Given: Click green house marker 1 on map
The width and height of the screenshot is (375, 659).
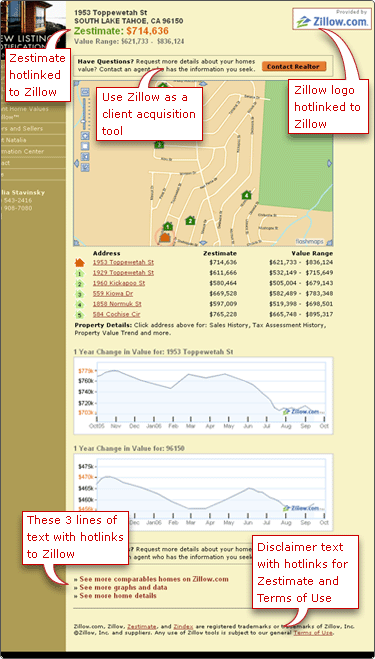Looking at the screenshot, I should tap(168, 227).
